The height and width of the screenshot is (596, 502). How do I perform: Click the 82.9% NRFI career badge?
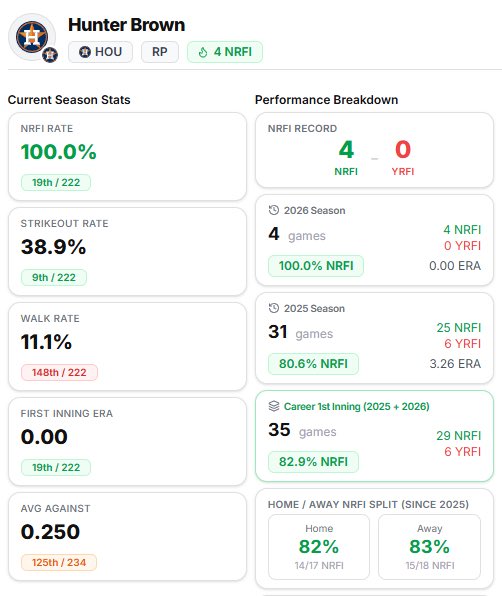(x=313, y=462)
